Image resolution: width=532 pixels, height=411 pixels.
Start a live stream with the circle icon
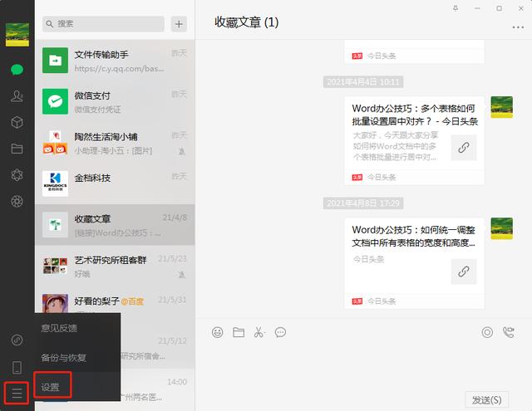[487, 332]
